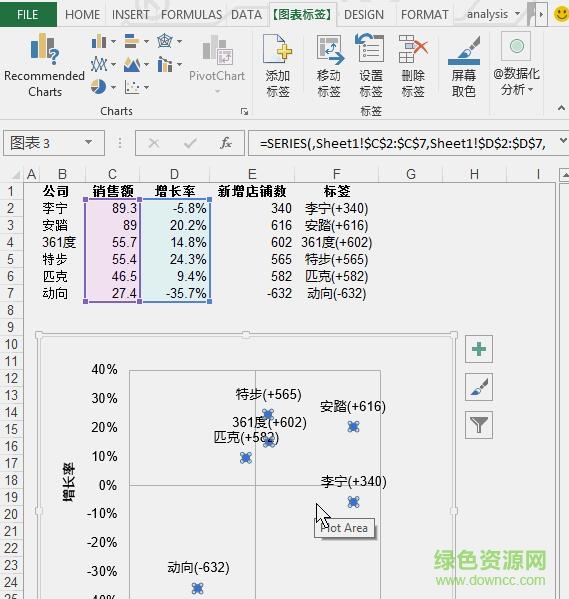Click the PivotChart button

click(217, 65)
